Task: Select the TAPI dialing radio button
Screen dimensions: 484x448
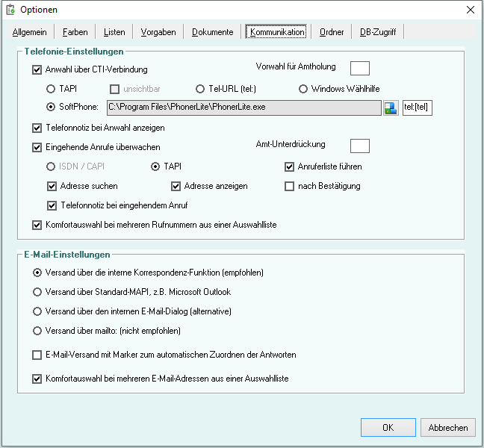Action: (x=52, y=89)
